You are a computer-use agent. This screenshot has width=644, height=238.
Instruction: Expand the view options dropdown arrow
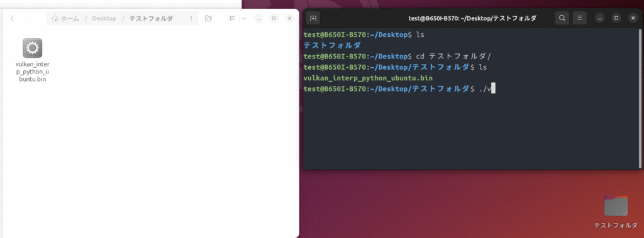[x=244, y=18]
